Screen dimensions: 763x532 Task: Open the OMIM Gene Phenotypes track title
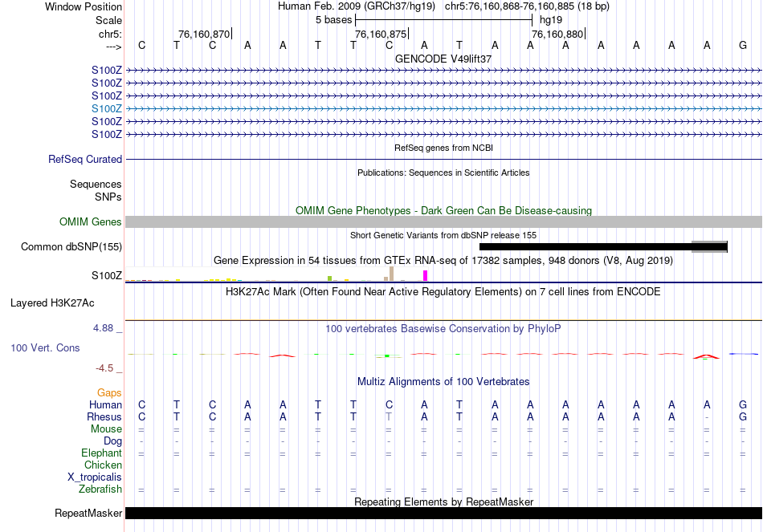[443, 210]
